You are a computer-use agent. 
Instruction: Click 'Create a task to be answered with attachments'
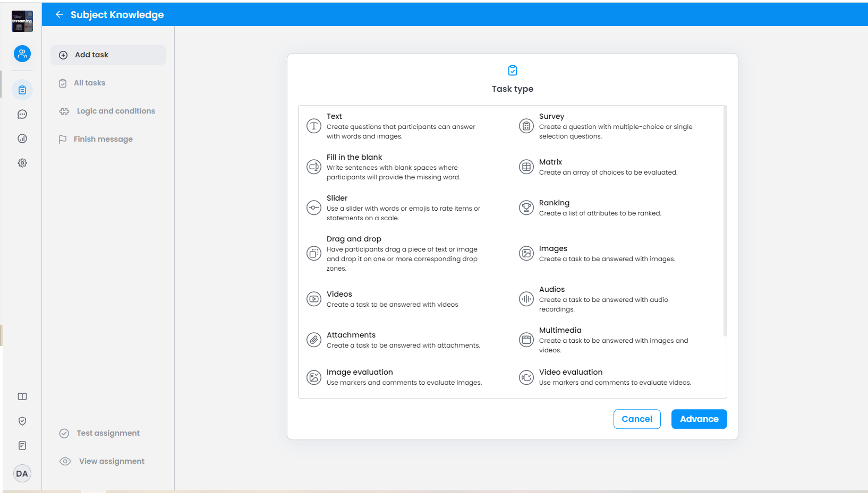coord(403,345)
